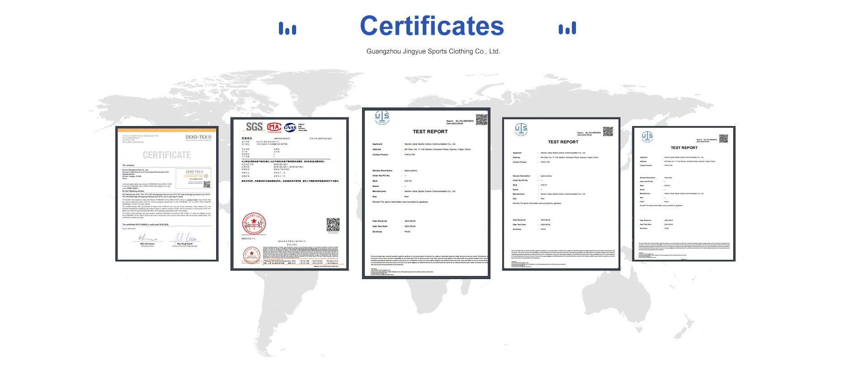
Task: Click the red round stamp on SGS report
Action: pyautogui.click(x=254, y=224)
